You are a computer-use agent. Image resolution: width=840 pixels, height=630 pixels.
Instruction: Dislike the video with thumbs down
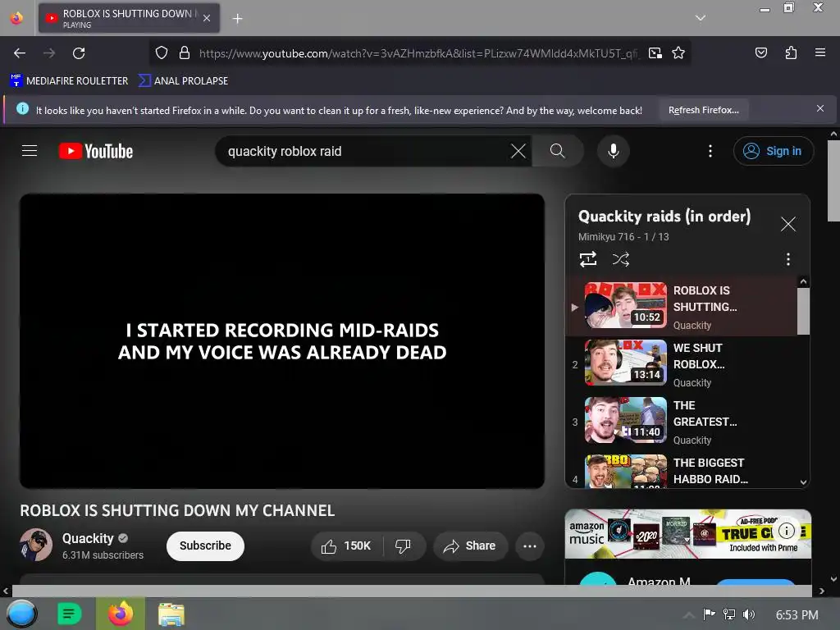click(404, 546)
